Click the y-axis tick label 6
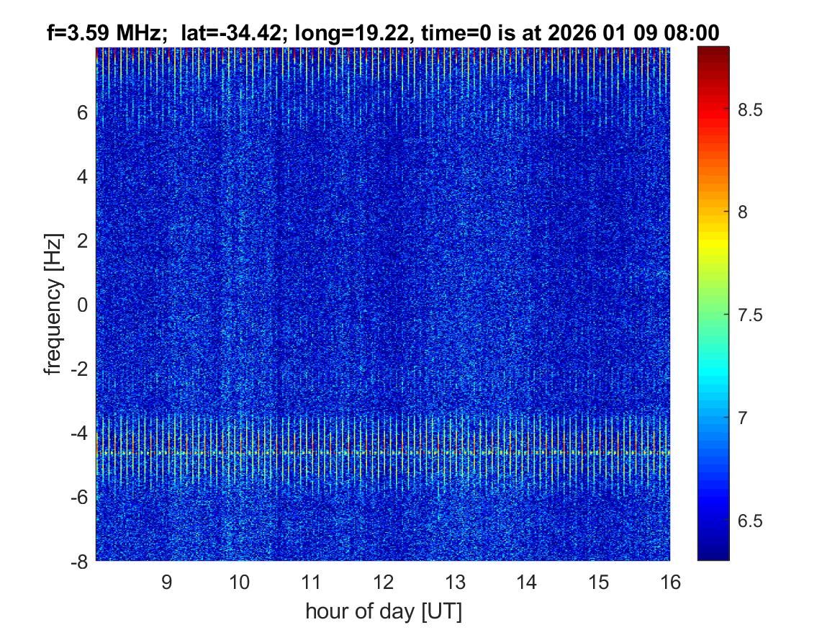This screenshot has width=840, height=630. [x=83, y=112]
